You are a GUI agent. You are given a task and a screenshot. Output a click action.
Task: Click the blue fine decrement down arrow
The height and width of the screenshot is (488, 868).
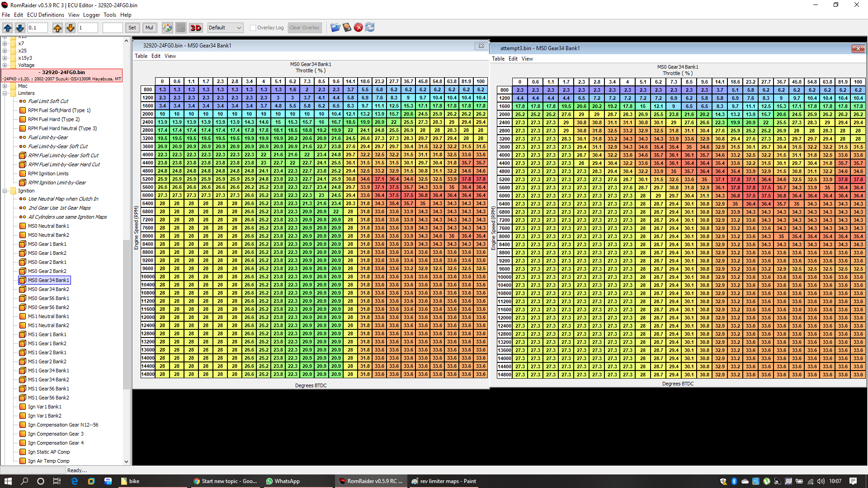(x=20, y=28)
